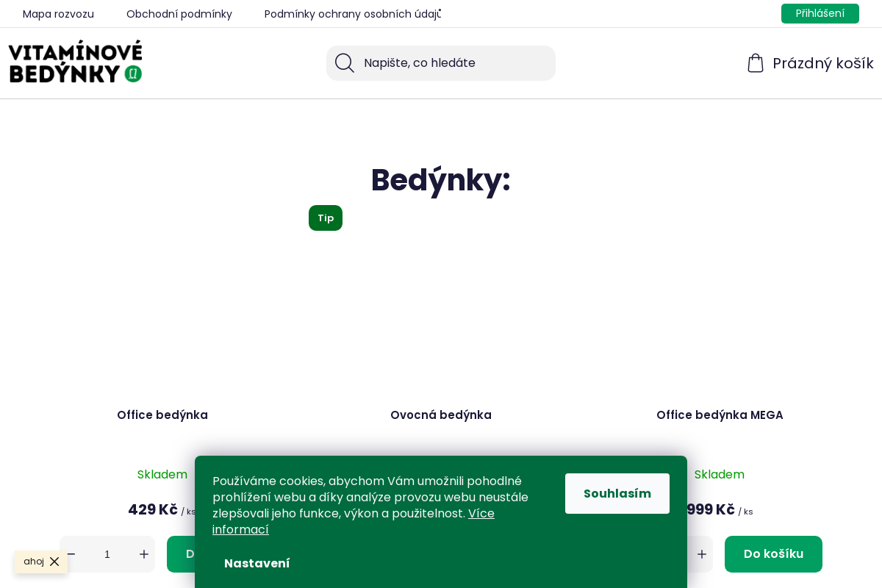Viewport: 882px width, 588px height.
Task: Click the search magnifier icon
Action: click(x=344, y=63)
